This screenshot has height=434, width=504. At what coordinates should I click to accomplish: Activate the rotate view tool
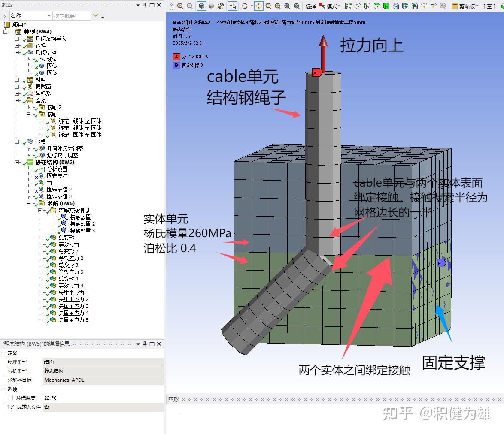245,6
